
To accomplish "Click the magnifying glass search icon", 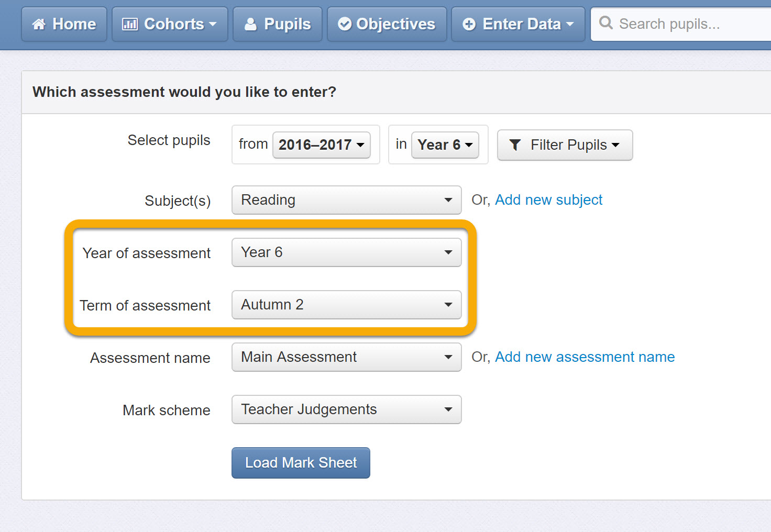I will (x=606, y=23).
